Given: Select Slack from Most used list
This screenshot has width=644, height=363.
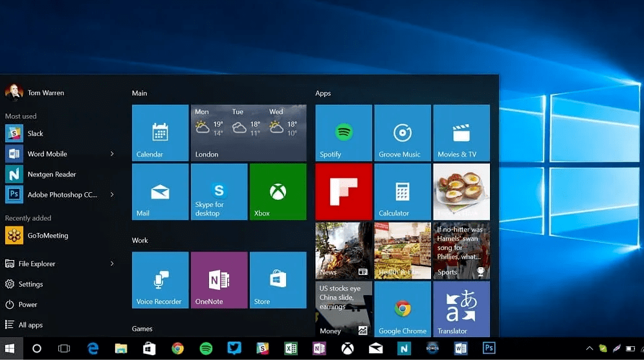Looking at the screenshot, I should (x=36, y=133).
